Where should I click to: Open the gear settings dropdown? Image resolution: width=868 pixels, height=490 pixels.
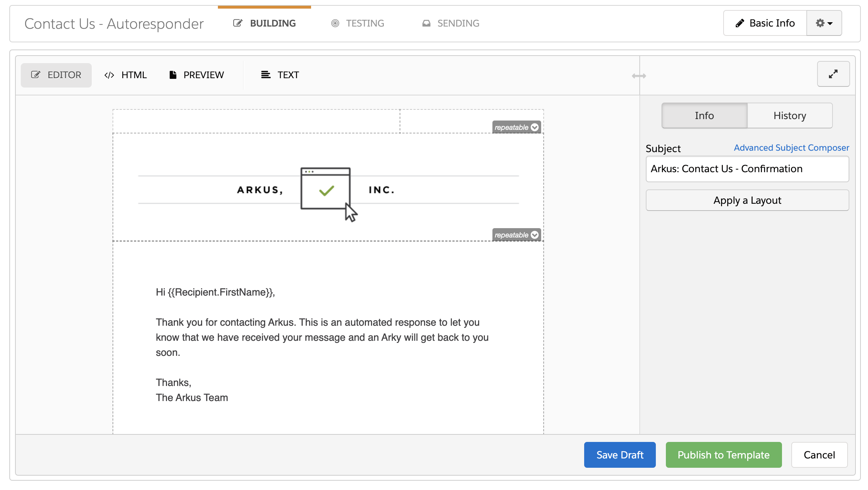pos(824,23)
